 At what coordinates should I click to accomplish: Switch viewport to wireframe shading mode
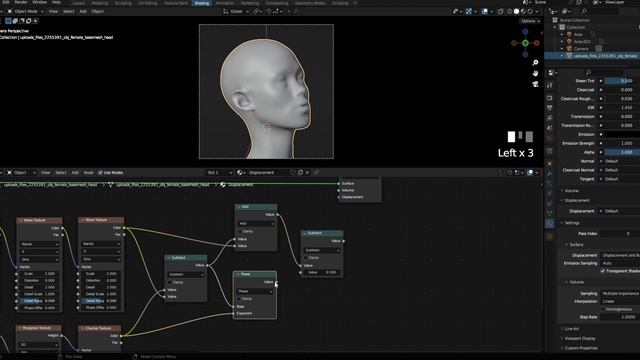click(510, 11)
